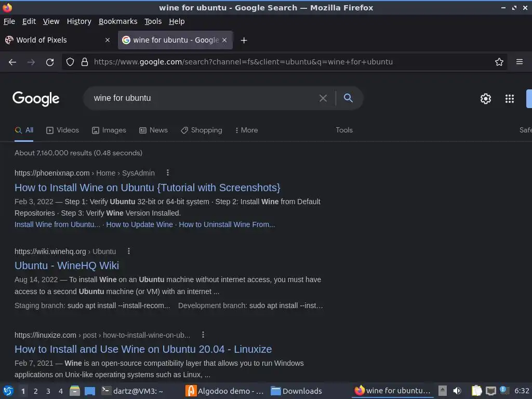This screenshot has height=399, width=532.
Task: Click the clipboard manager tray icon
Action: [x=476, y=391]
